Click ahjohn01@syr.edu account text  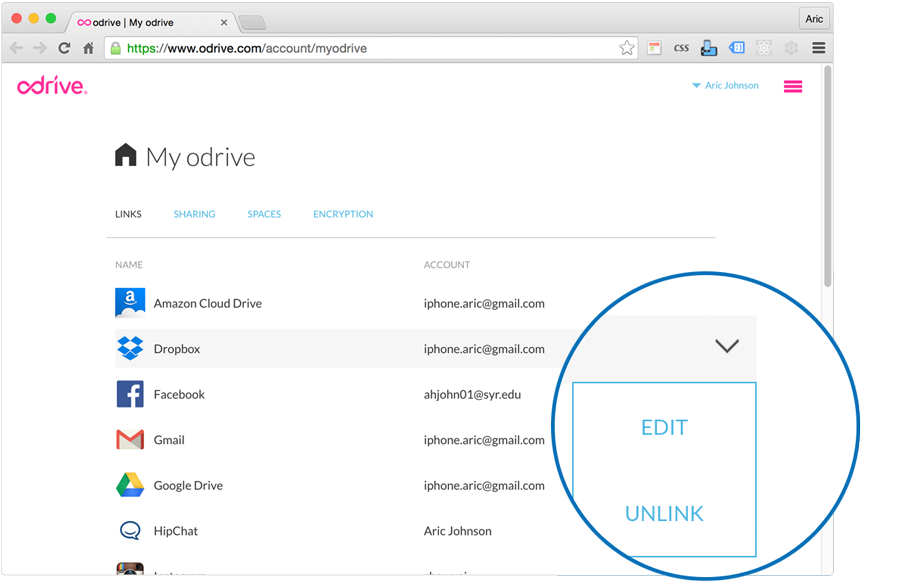[x=472, y=394]
